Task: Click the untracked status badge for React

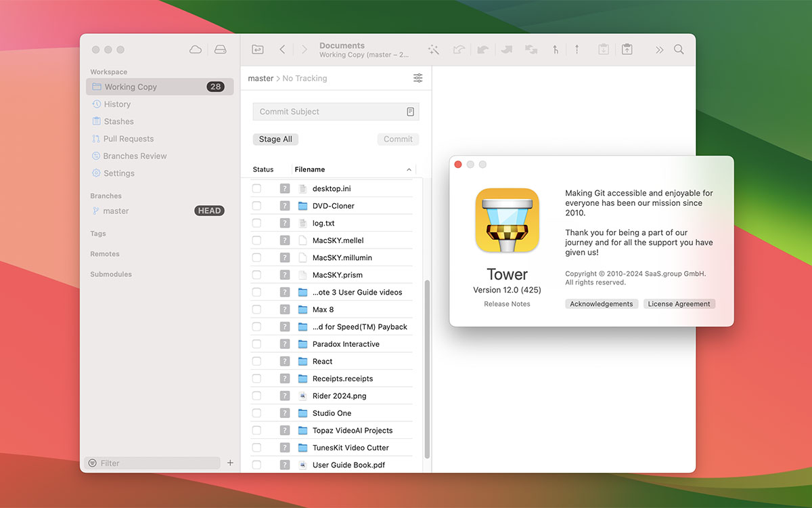Action: click(x=285, y=361)
